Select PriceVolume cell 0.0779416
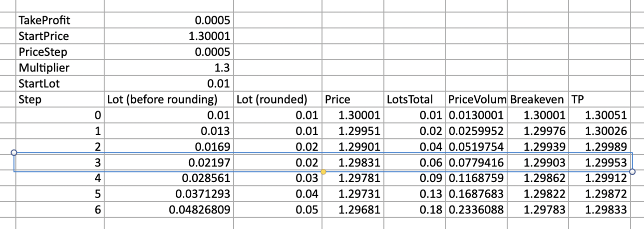Image resolution: width=644 pixels, height=229 pixels. click(x=477, y=162)
